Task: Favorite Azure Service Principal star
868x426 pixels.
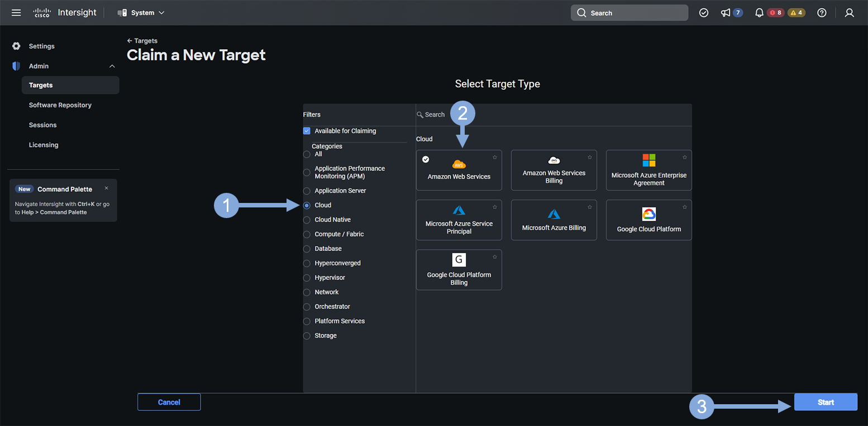Action: (x=495, y=207)
